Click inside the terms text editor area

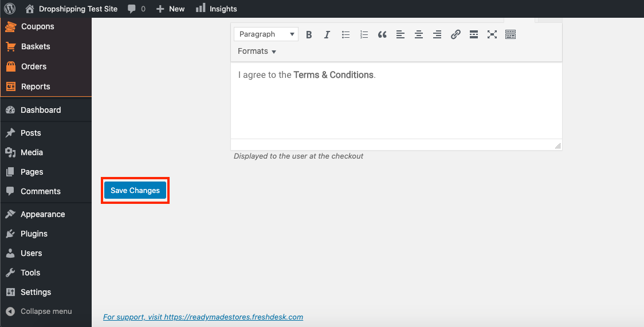pyautogui.click(x=396, y=101)
